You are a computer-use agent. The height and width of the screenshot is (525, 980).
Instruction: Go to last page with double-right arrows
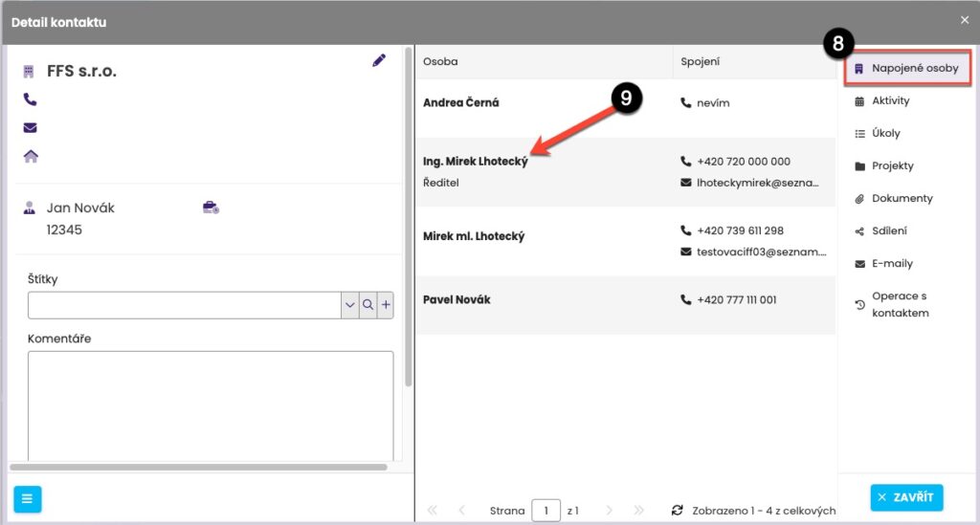tap(638, 510)
